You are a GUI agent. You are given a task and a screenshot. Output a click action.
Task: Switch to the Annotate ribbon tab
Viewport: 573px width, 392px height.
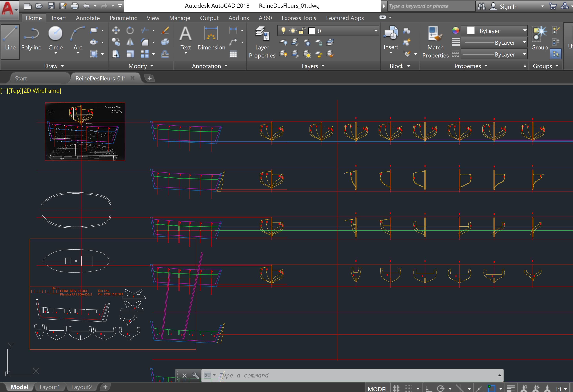click(88, 18)
